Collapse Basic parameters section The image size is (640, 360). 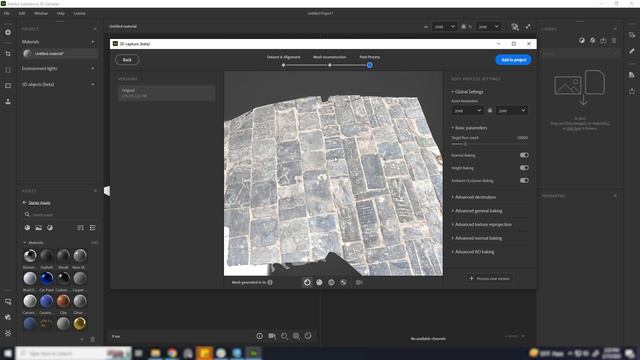click(x=469, y=128)
